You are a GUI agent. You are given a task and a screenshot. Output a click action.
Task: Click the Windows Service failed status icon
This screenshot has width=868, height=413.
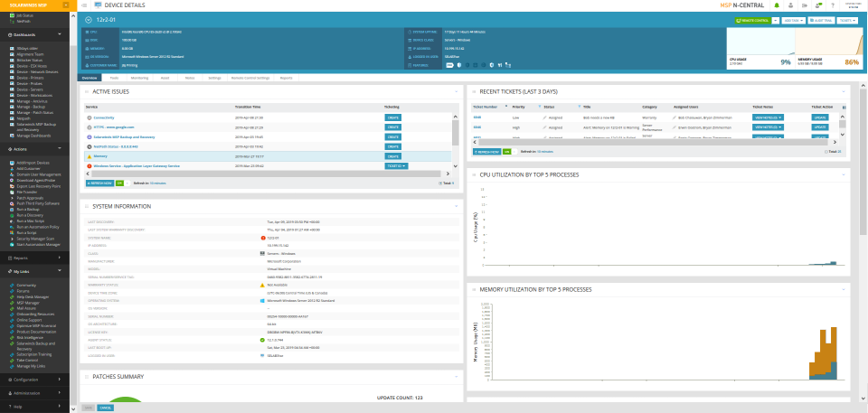point(90,165)
